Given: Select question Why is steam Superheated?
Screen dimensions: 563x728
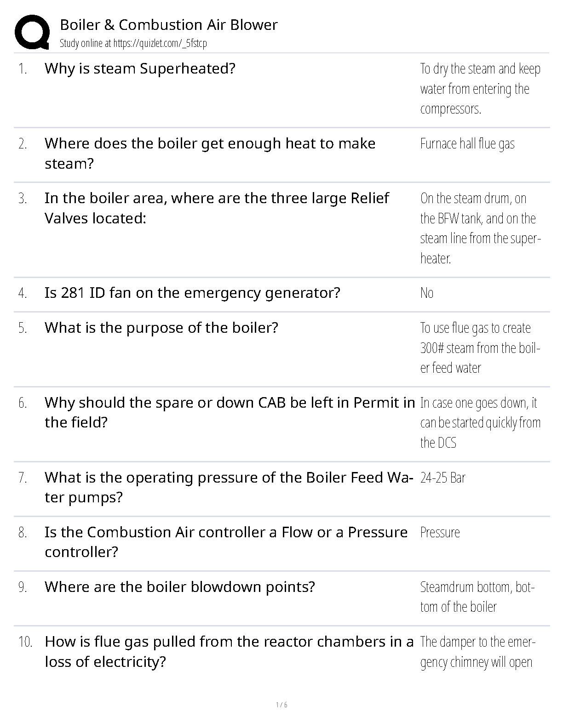Looking at the screenshot, I should 140,68.
